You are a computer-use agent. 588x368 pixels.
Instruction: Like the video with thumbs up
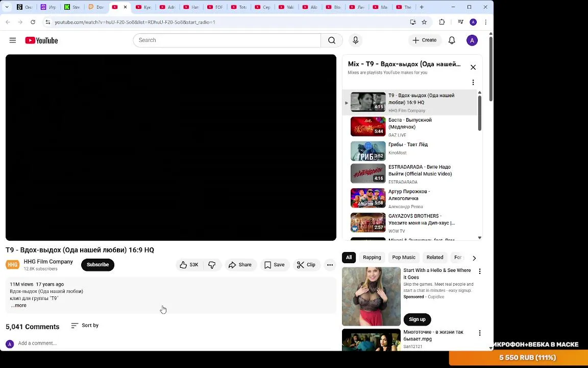(x=189, y=265)
